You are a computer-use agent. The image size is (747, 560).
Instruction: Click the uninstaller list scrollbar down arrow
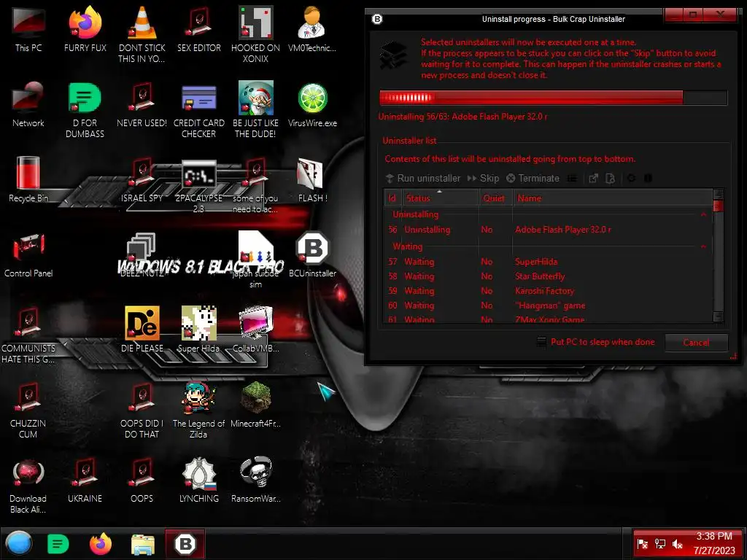718,316
